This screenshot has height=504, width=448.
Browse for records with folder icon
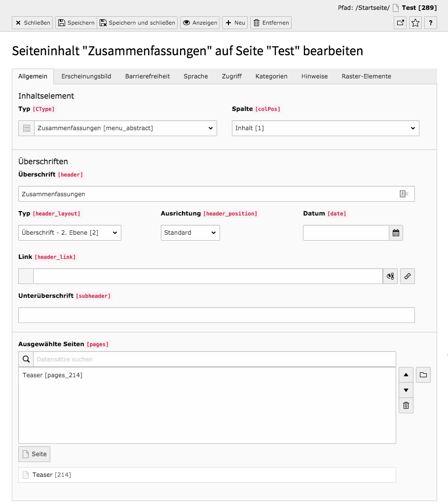pyautogui.click(x=423, y=375)
